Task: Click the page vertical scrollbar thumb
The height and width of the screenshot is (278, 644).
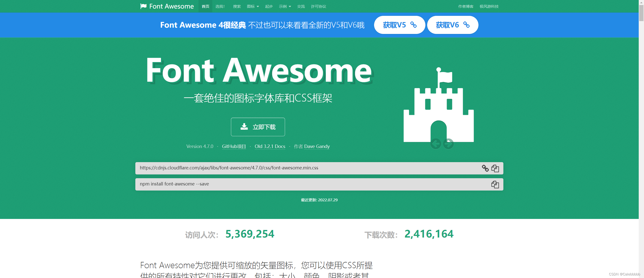Action: pos(641,13)
